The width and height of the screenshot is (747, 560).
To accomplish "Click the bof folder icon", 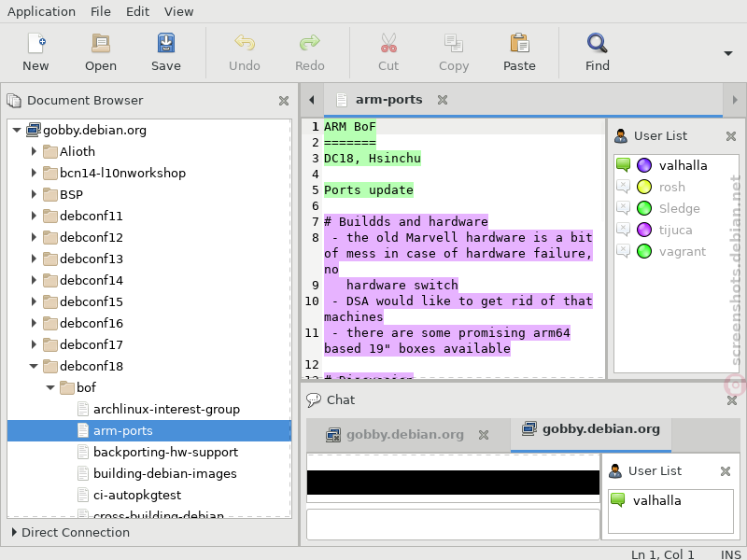I will [67, 387].
